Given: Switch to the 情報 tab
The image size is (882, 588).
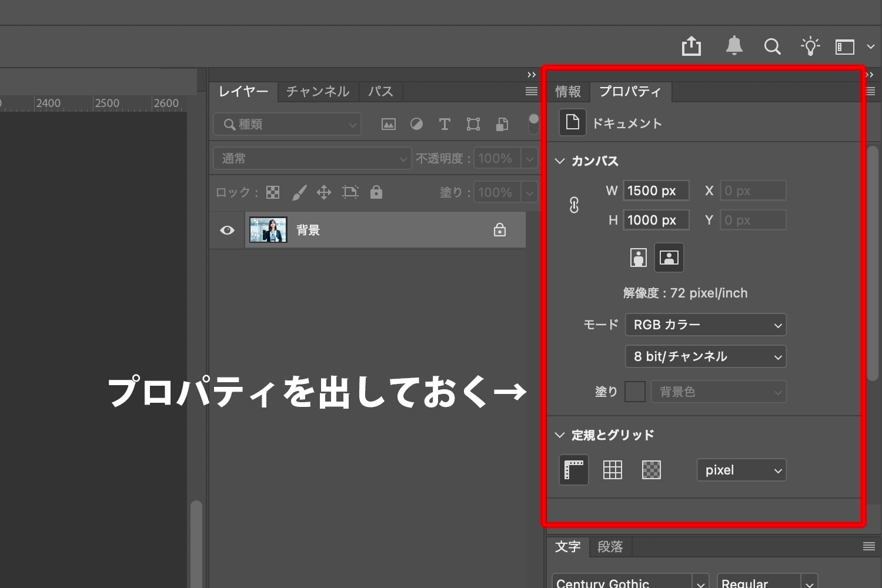Looking at the screenshot, I should 568,92.
